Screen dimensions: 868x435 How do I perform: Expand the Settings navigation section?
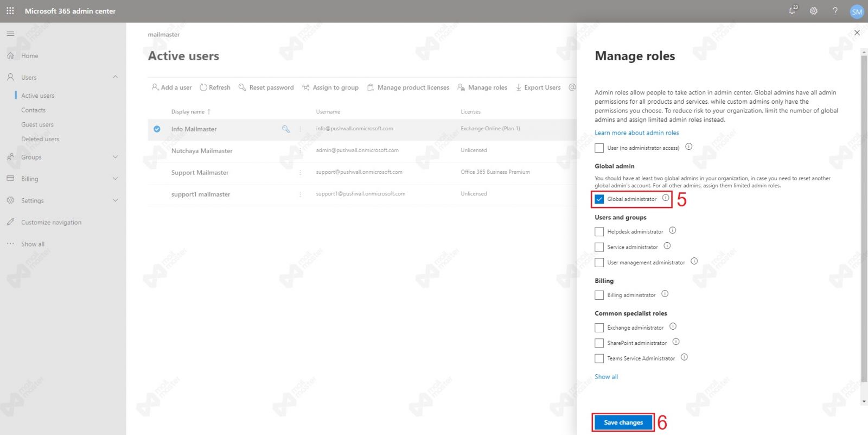pyautogui.click(x=115, y=200)
